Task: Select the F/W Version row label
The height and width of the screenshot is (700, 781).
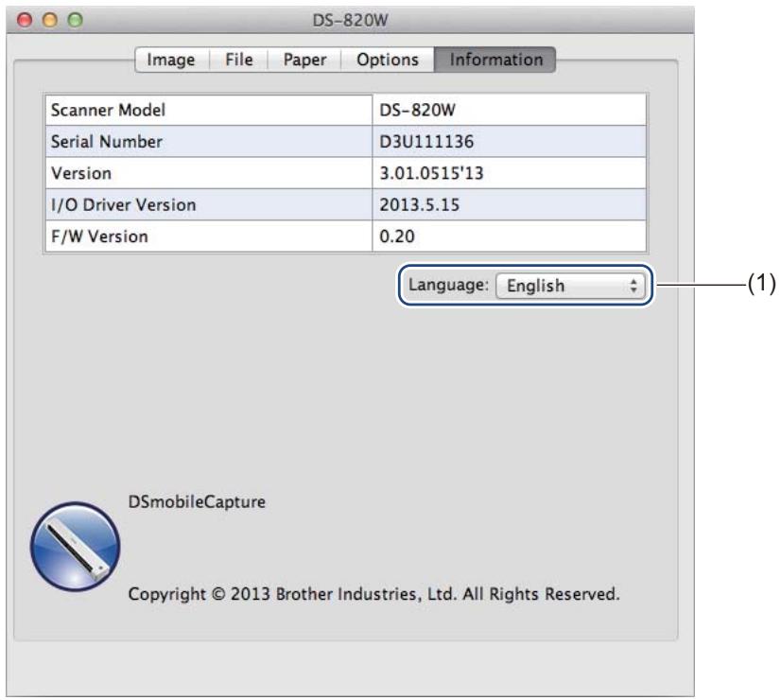Action: 99,236
